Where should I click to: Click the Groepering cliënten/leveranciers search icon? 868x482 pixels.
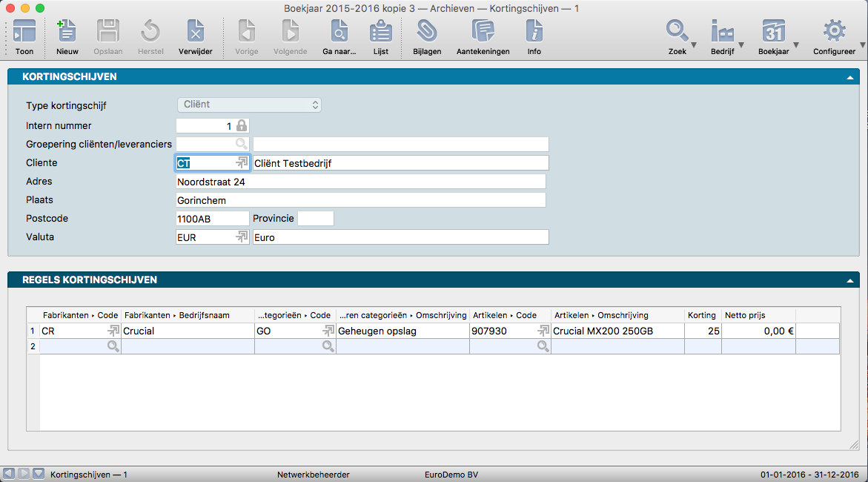coord(242,144)
